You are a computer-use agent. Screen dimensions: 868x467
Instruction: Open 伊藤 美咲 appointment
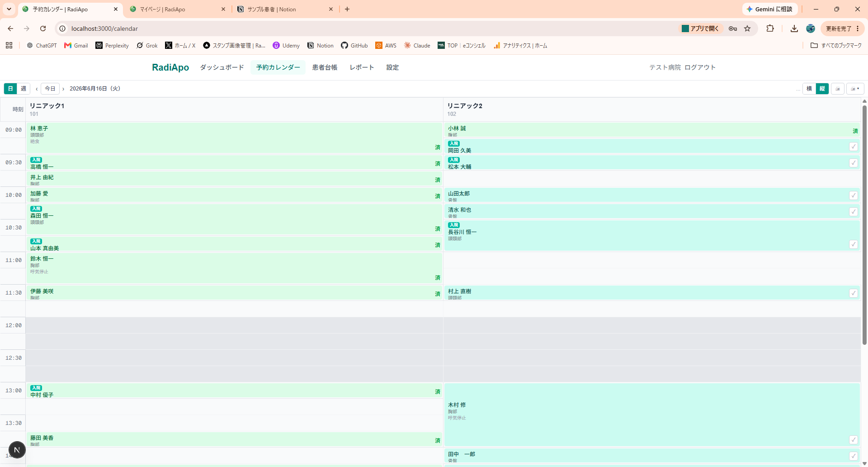click(234, 293)
